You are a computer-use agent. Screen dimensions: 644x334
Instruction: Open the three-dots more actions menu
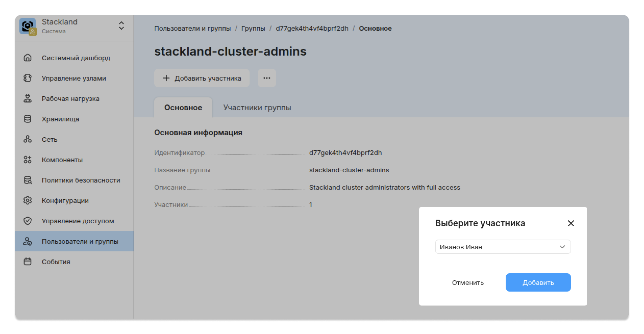click(x=267, y=78)
